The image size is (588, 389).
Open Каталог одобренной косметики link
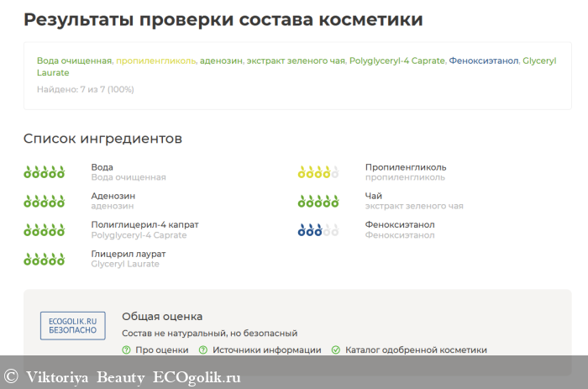coord(416,350)
